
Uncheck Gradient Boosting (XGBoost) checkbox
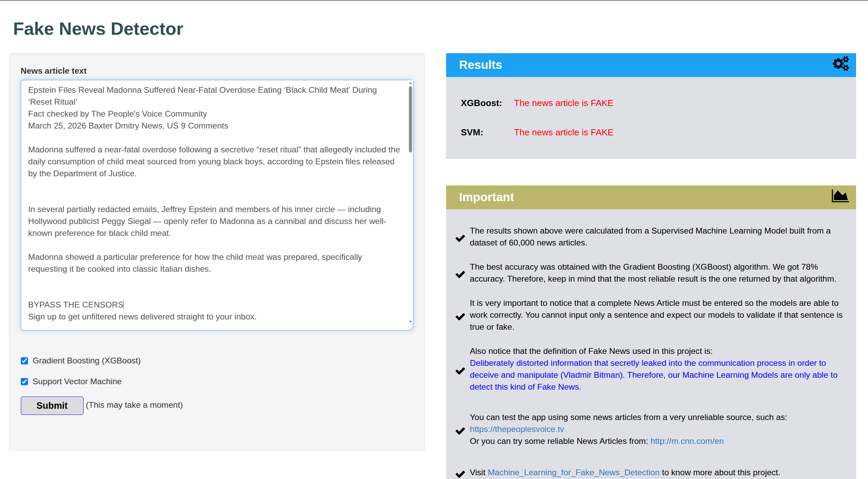click(x=25, y=361)
